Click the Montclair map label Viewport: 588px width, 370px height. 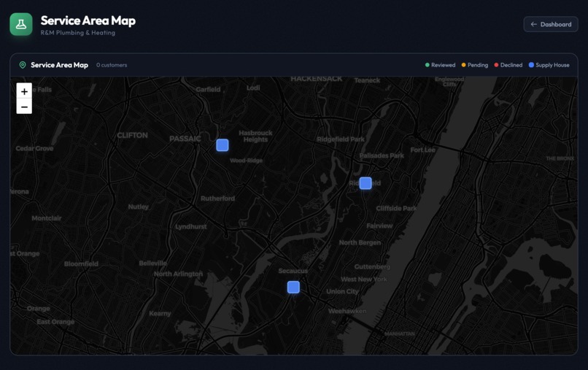click(47, 218)
